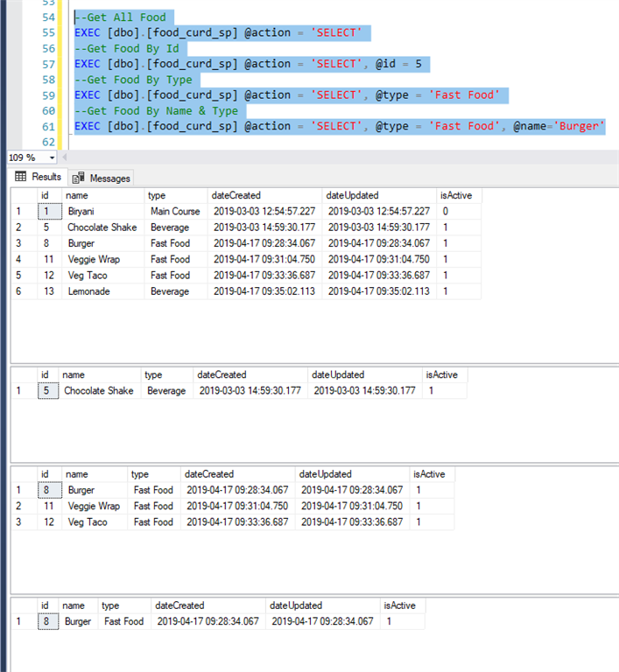Click the @id parameter on line 57

385,64
